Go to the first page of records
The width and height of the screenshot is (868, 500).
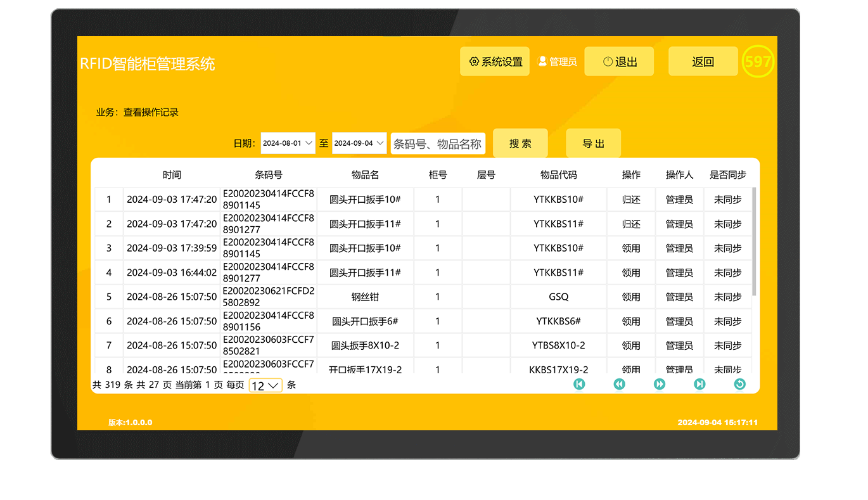point(579,384)
